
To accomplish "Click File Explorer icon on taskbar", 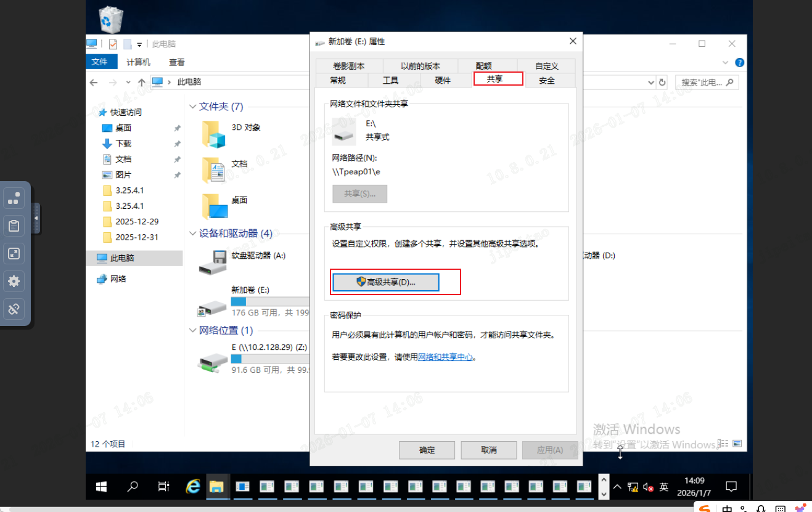I will (216, 487).
